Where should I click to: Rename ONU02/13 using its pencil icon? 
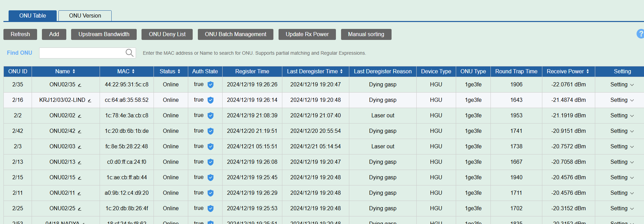click(79, 162)
